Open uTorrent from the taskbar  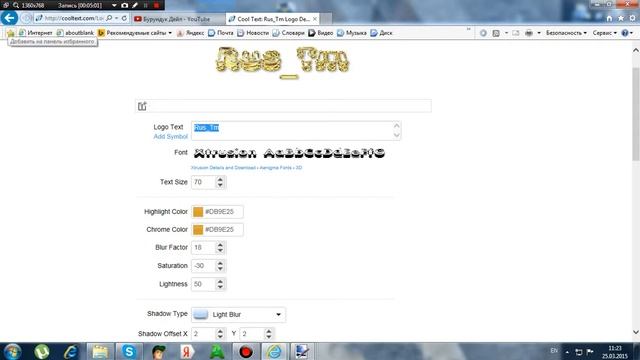tap(42, 351)
